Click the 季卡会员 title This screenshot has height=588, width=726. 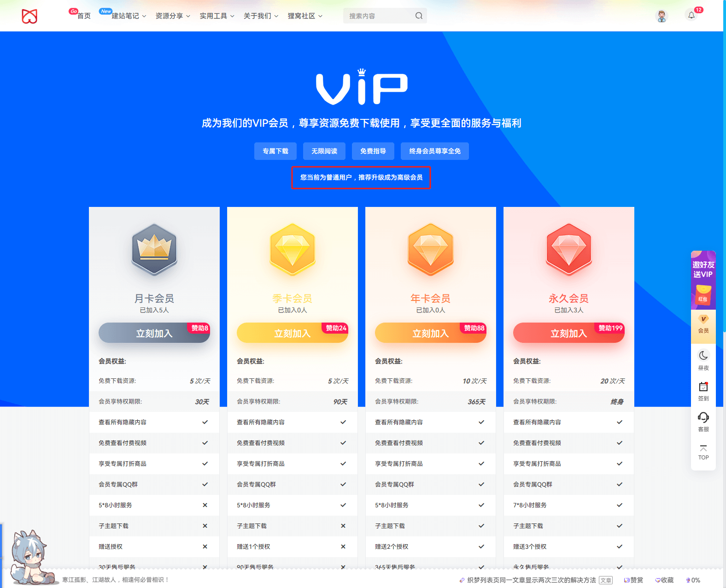[293, 299]
